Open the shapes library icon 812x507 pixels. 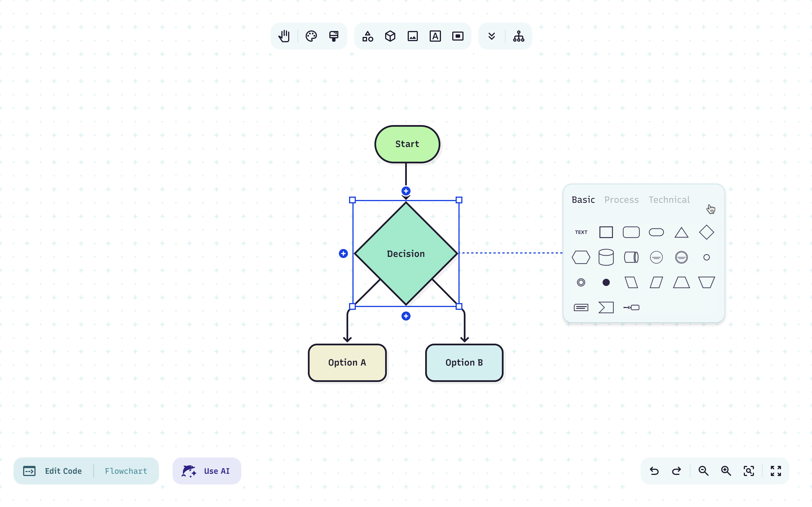coord(368,36)
